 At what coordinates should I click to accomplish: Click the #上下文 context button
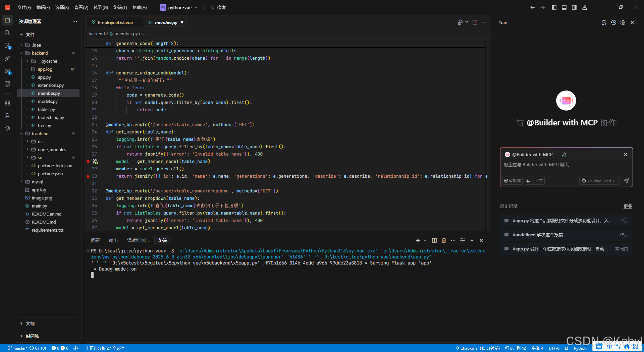[535, 181]
